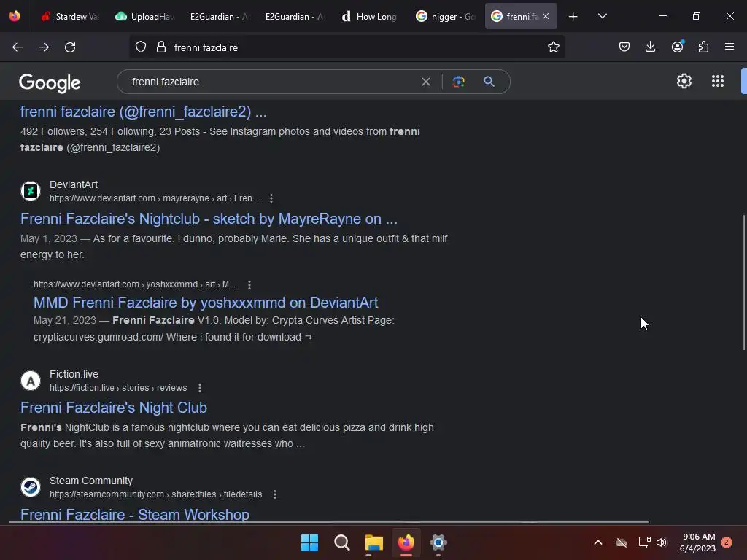This screenshot has width=747, height=560.
Task: Open the Firefox application menu
Action: [729, 47]
